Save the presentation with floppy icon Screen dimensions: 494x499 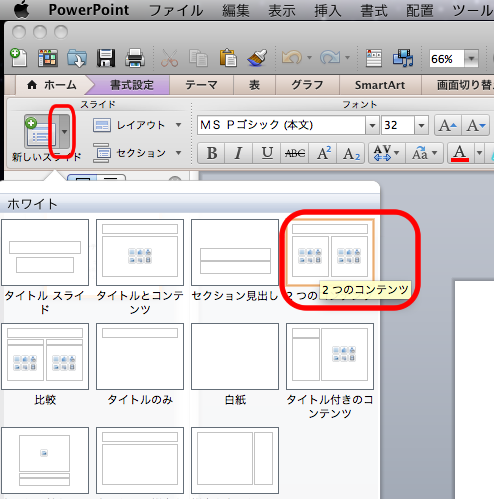point(106,58)
